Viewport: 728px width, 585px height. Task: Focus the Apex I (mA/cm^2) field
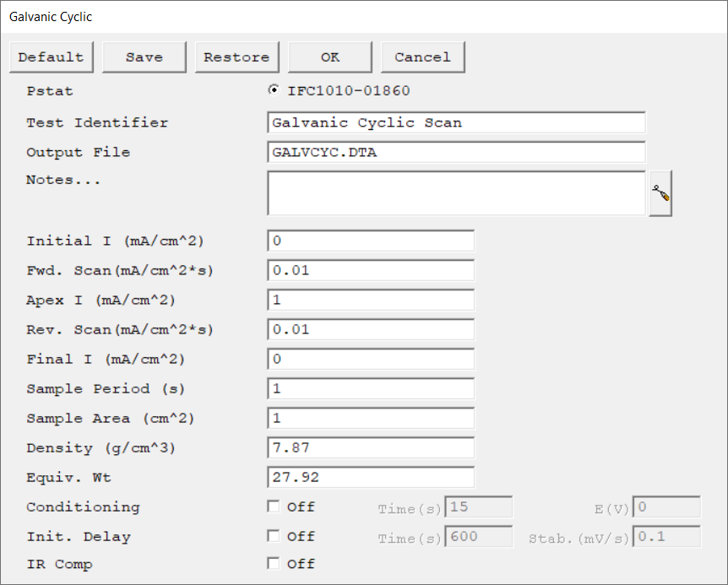coord(371,301)
